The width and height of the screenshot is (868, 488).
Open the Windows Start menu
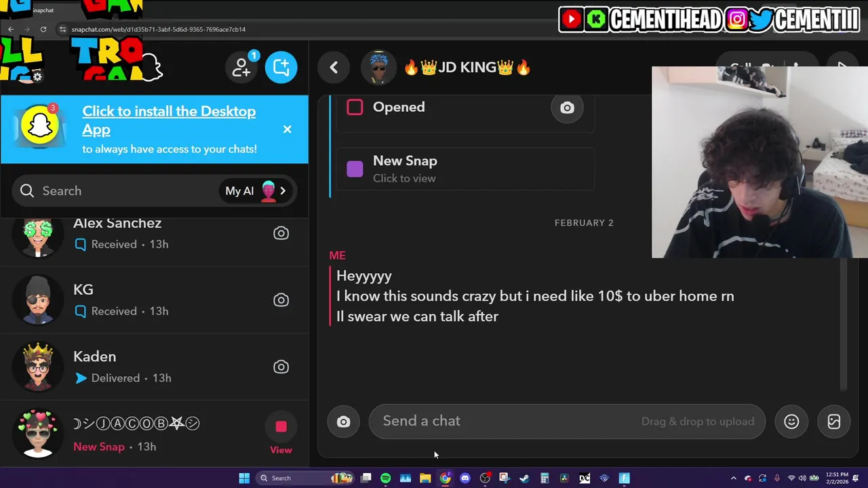click(x=244, y=478)
